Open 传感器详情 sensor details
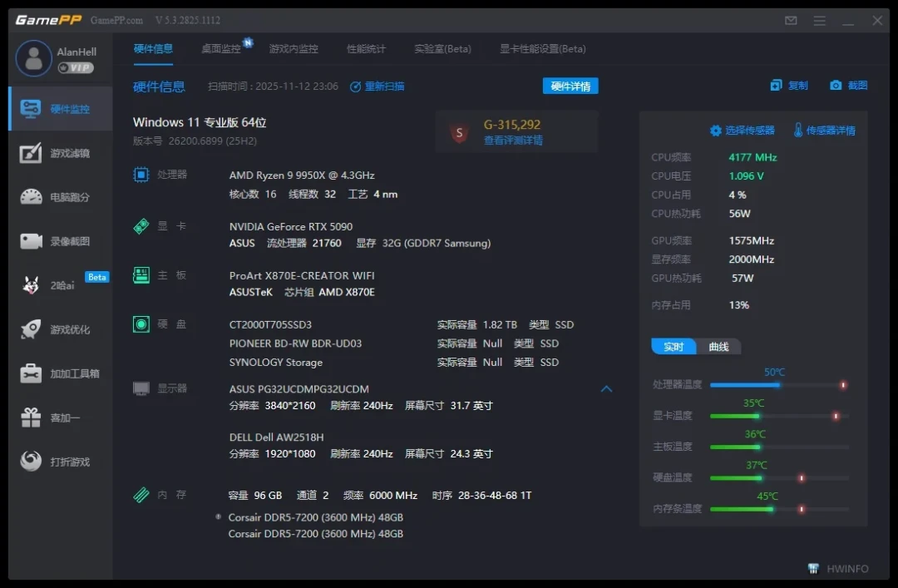Image resolution: width=898 pixels, height=588 pixels. pyautogui.click(x=825, y=130)
